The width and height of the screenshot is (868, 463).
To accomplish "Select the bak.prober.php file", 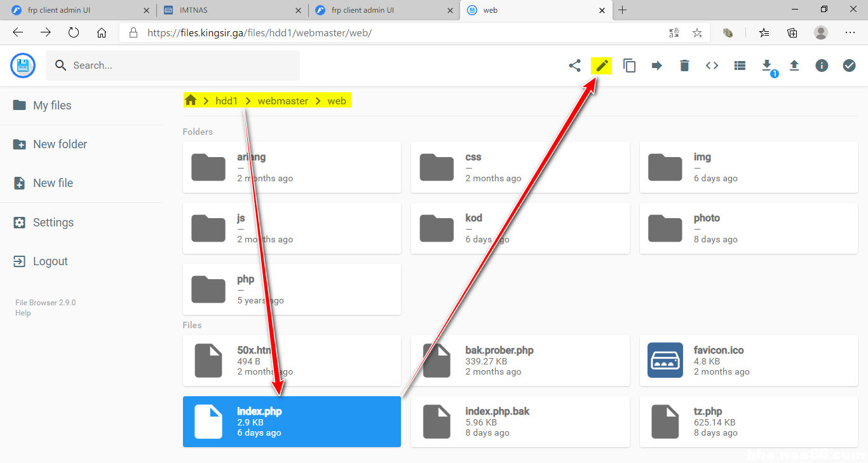I will tap(520, 361).
